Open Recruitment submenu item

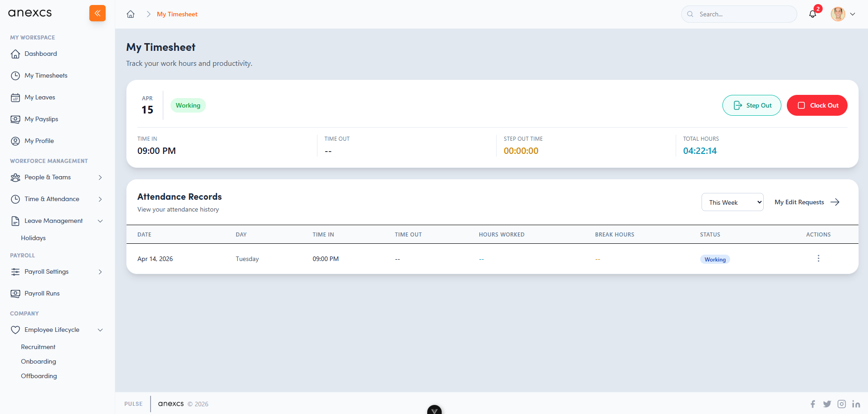(38, 347)
